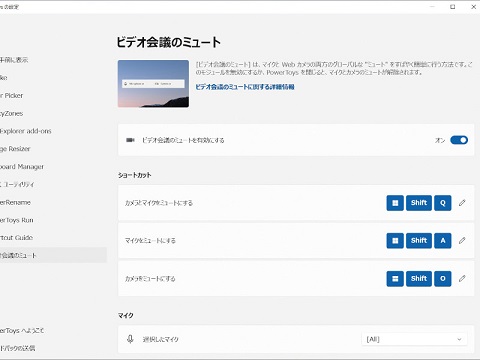Click the カメラとマイクをミュートにする label
The image size is (480, 360).
point(159,203)
